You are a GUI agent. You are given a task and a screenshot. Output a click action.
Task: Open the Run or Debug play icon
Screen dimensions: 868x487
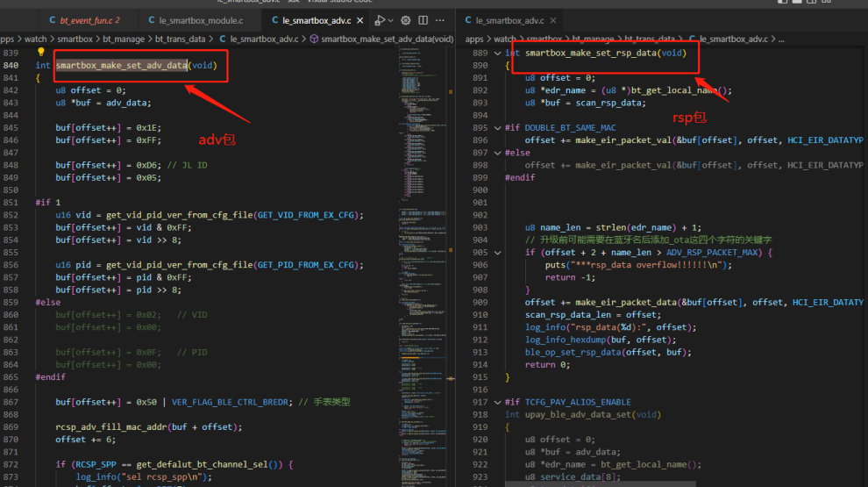pyautogui.click(x=379, y=20)
